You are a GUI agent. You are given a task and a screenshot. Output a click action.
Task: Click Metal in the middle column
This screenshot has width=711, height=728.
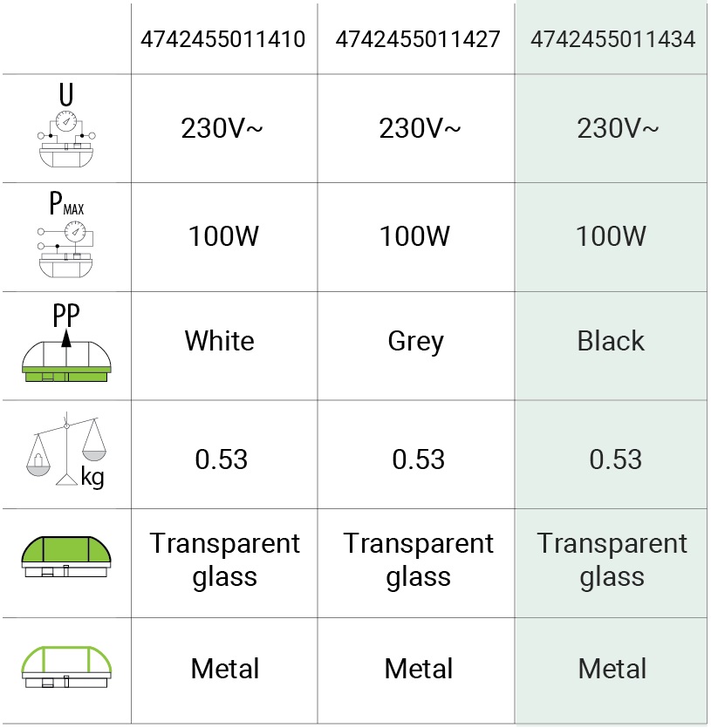418,669
